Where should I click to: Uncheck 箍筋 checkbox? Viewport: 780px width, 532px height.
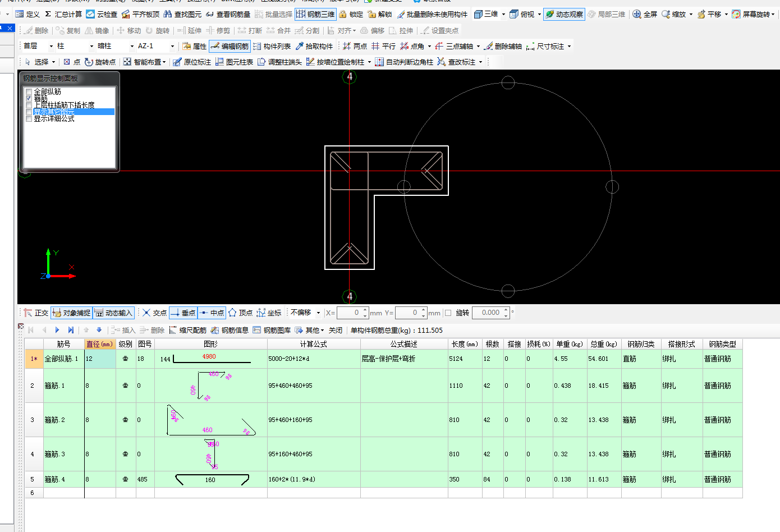(x=29, y=98)
